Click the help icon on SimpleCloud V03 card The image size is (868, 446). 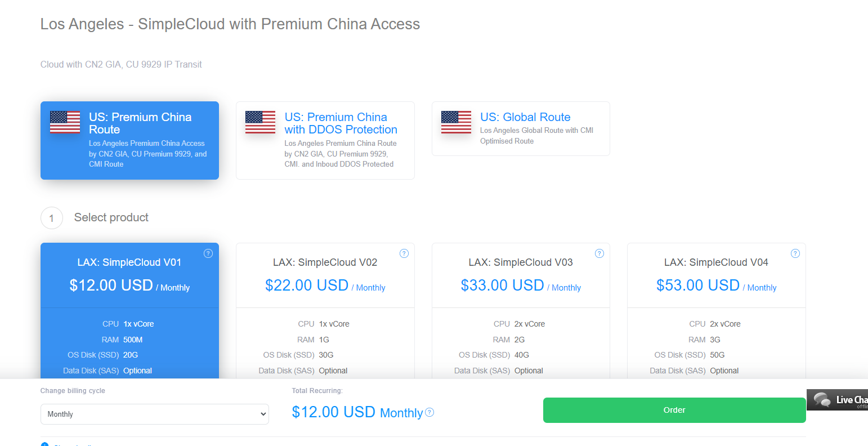(x=599, y=253)
